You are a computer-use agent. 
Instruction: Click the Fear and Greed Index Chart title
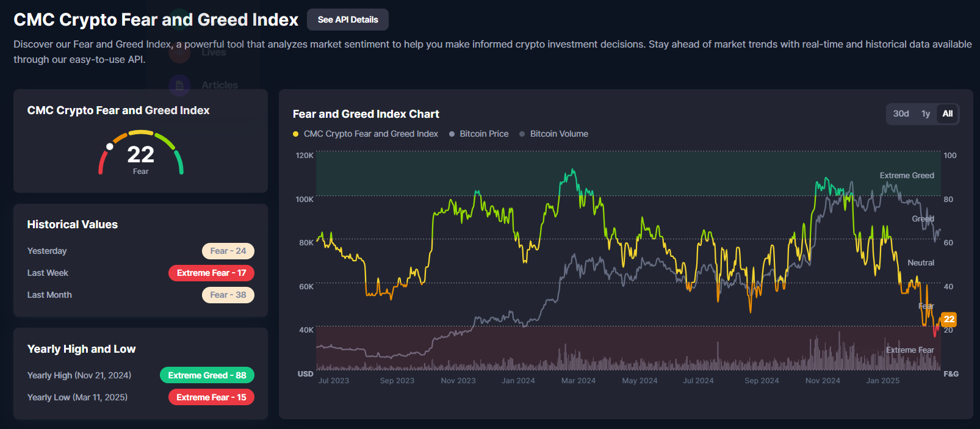[366, 114]
